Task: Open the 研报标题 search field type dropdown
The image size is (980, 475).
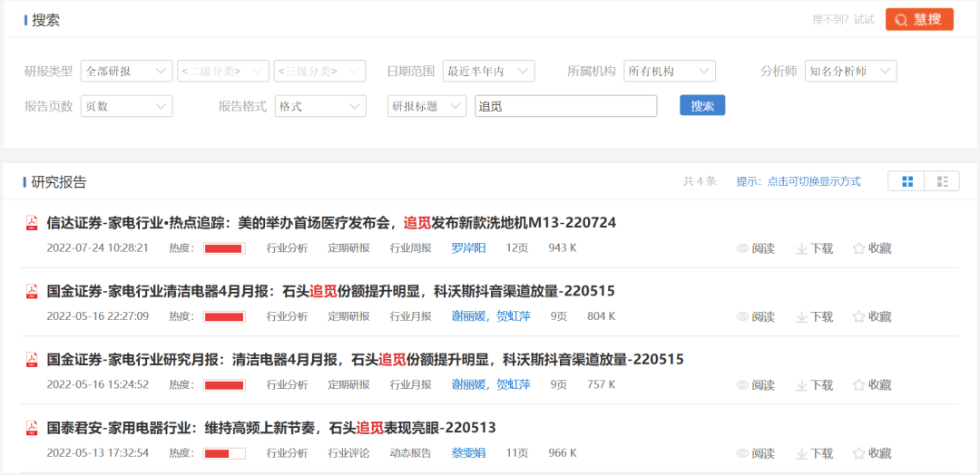Action: 426,106
